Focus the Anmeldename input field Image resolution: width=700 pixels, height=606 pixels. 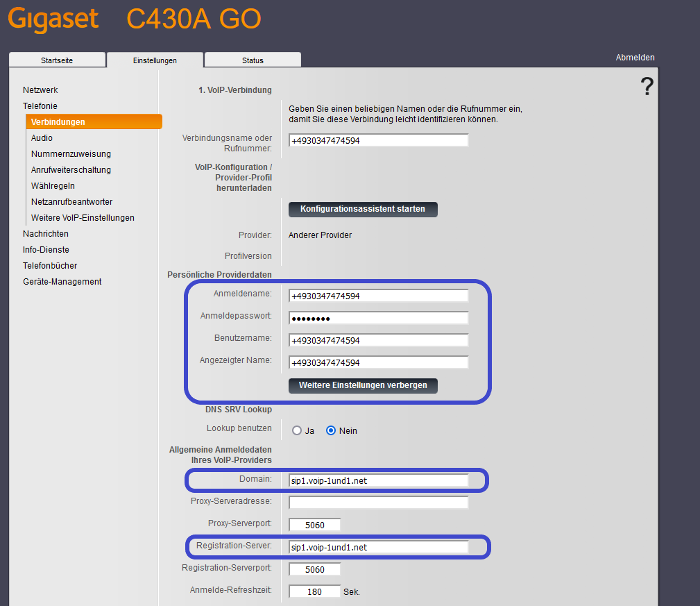tap(379, 296)
